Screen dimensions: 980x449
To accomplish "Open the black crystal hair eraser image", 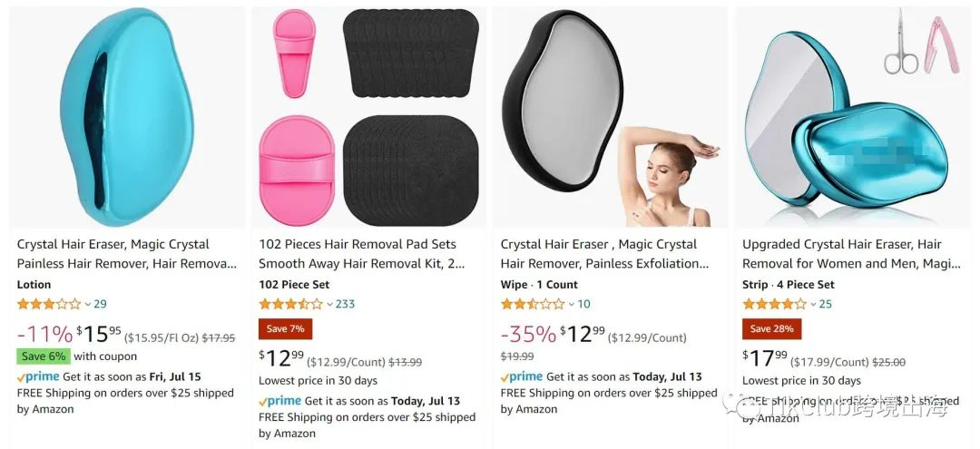I will [x=611, y=117].
